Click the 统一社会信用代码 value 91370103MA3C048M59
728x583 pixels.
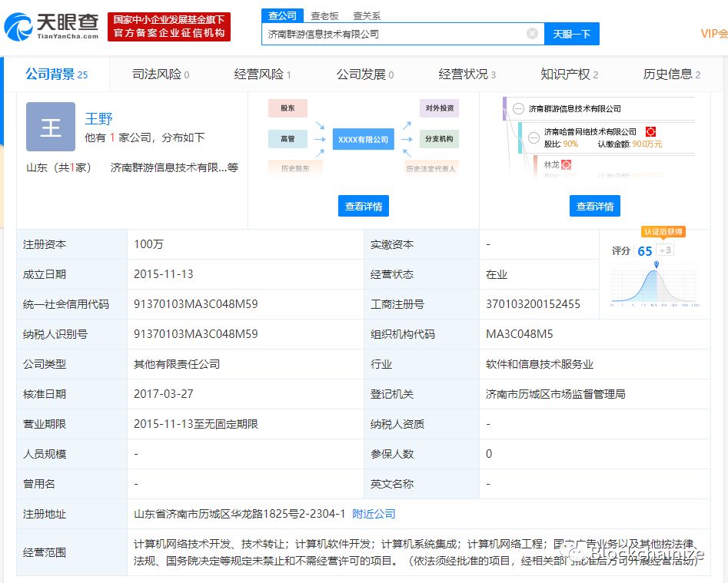[x=195, y=304]
